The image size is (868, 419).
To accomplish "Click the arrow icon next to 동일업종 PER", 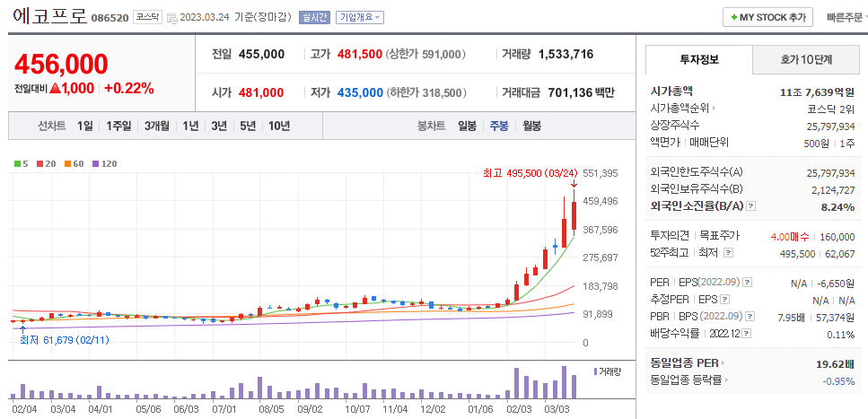I will coord(723,363).
